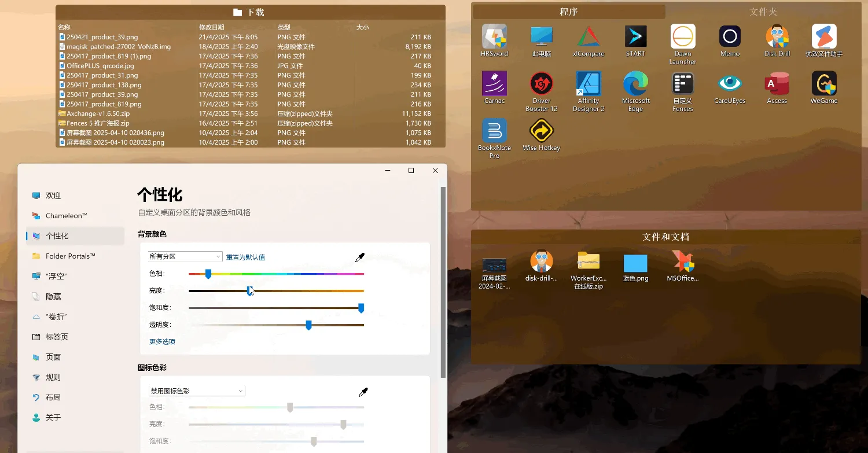Open the 所有分区 dropdown
Viewport: 868px width, 453px height.
click(x=185, y=256)
